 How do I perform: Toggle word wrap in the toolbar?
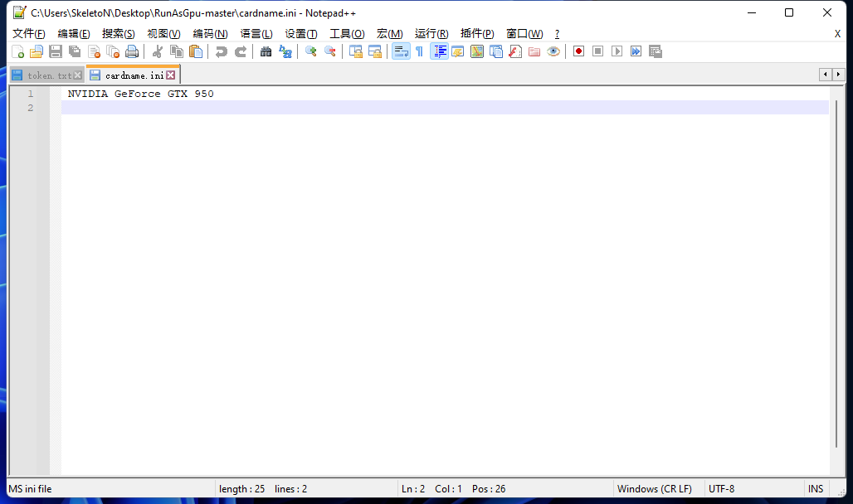[x=401, y=51]
